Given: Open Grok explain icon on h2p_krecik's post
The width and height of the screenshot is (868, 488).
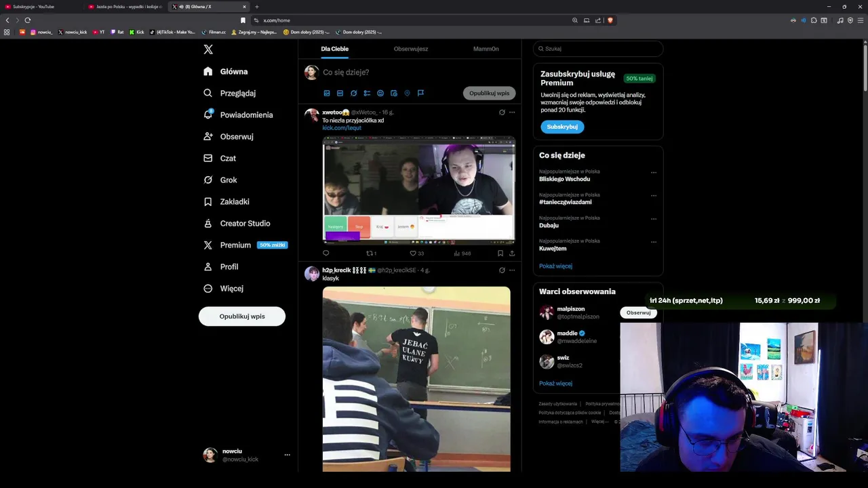Looking at the screenshot, I should (502, 270).
